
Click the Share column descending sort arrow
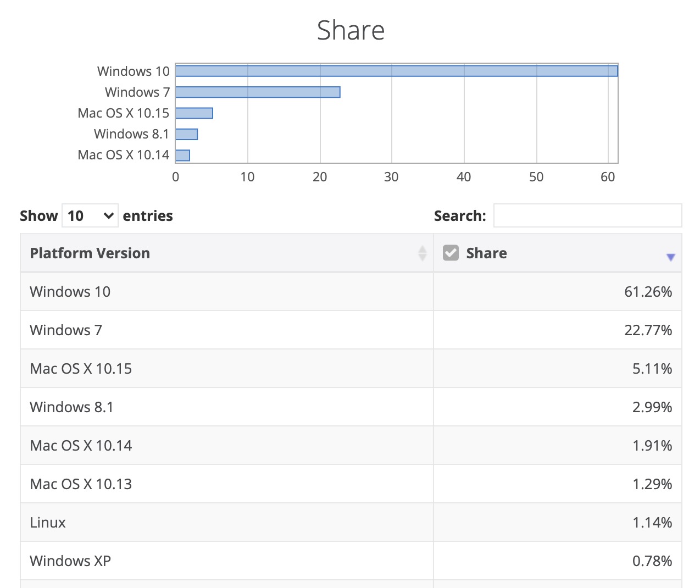click(x=670, y=257)
